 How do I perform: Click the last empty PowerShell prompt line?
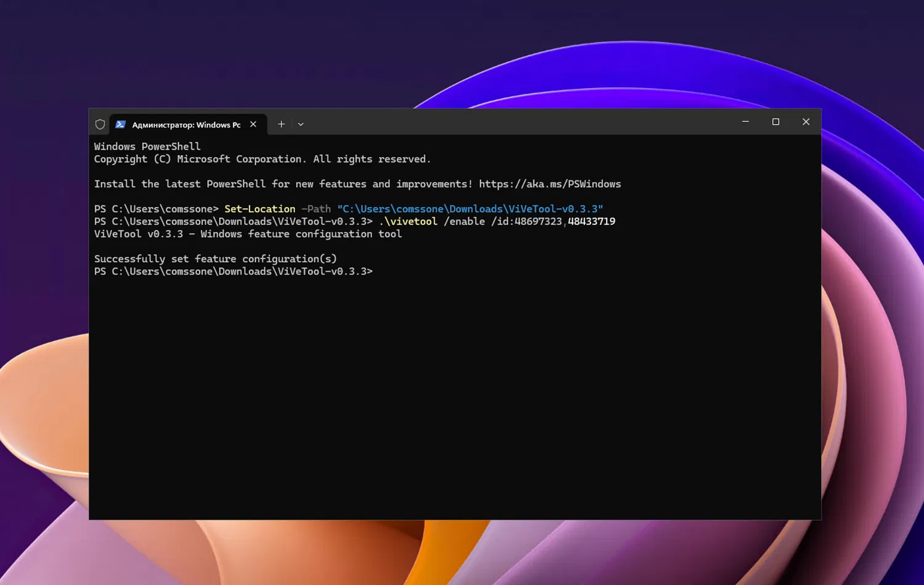pos(233,272)
